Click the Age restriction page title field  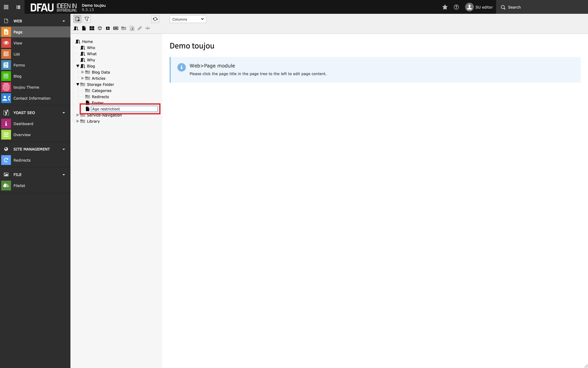click(x=124, y=109)
